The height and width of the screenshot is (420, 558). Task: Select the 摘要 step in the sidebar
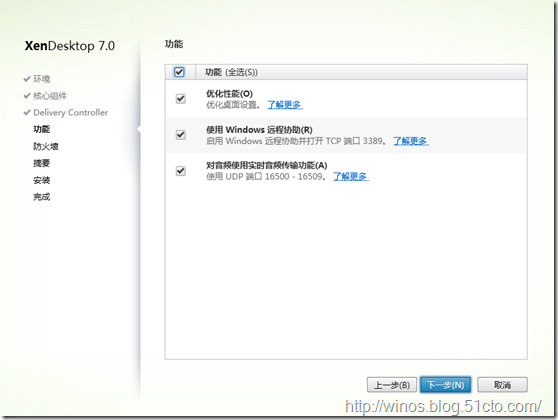point(42,163)
